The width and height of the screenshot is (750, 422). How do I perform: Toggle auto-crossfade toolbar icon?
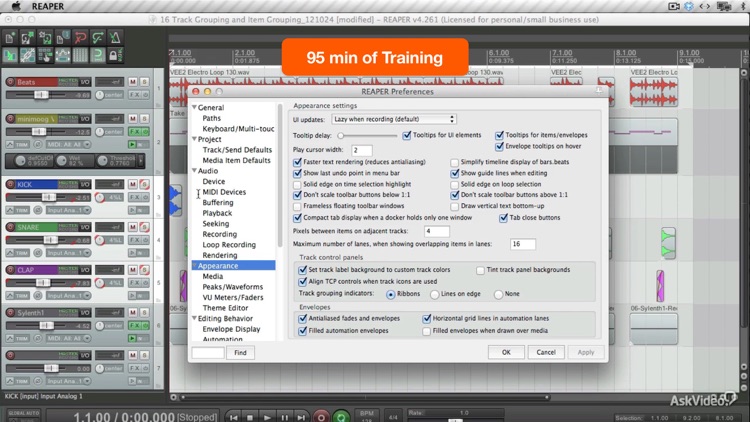coord(10,56)
